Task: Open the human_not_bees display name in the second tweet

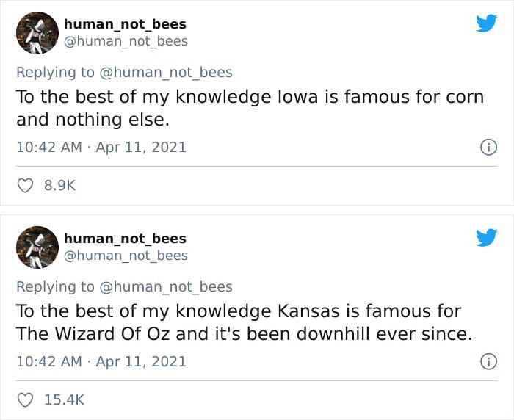Action: (125, 239)
